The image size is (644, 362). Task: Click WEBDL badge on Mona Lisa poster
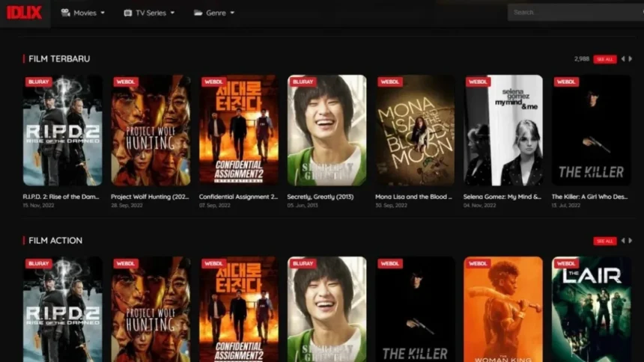(389, 82)
